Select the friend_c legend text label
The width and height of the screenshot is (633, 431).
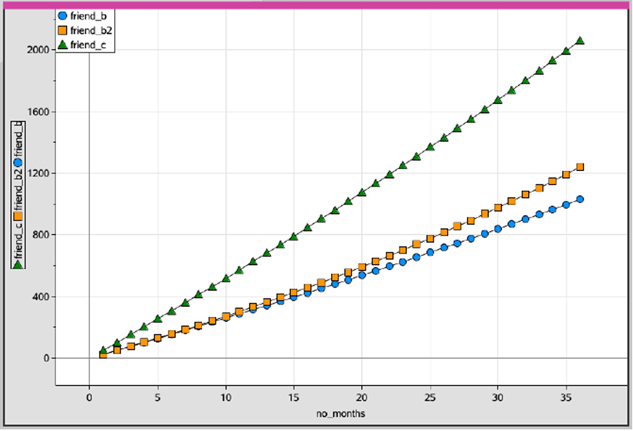pyautogui.click(x=92, y=46)
